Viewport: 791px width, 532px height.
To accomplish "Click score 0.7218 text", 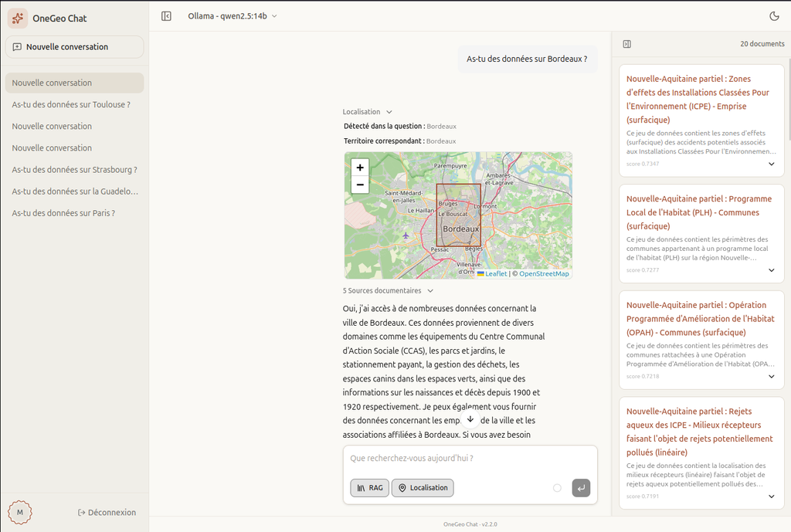I will (642, 377).
